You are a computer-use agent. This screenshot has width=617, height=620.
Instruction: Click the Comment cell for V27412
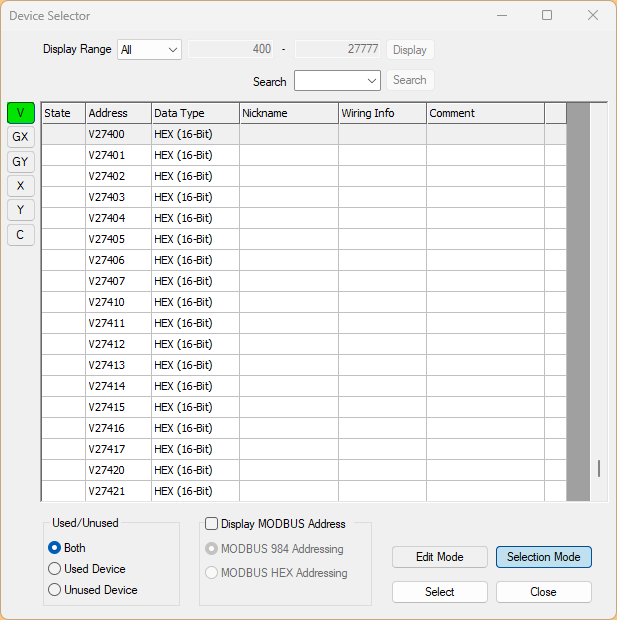pos(486,344)
